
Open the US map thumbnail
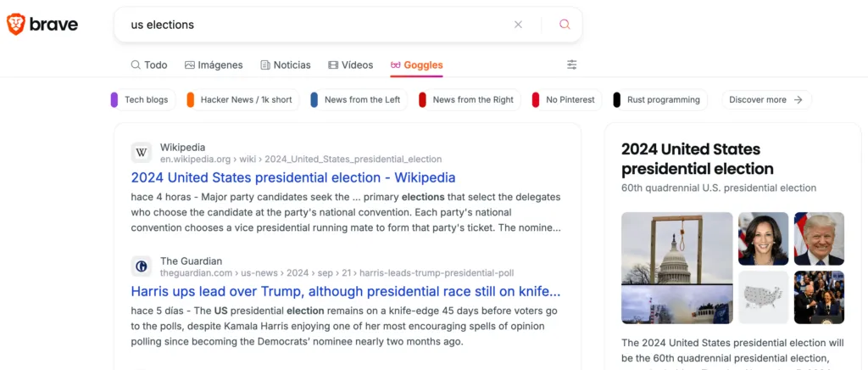[x=764, y=297]
